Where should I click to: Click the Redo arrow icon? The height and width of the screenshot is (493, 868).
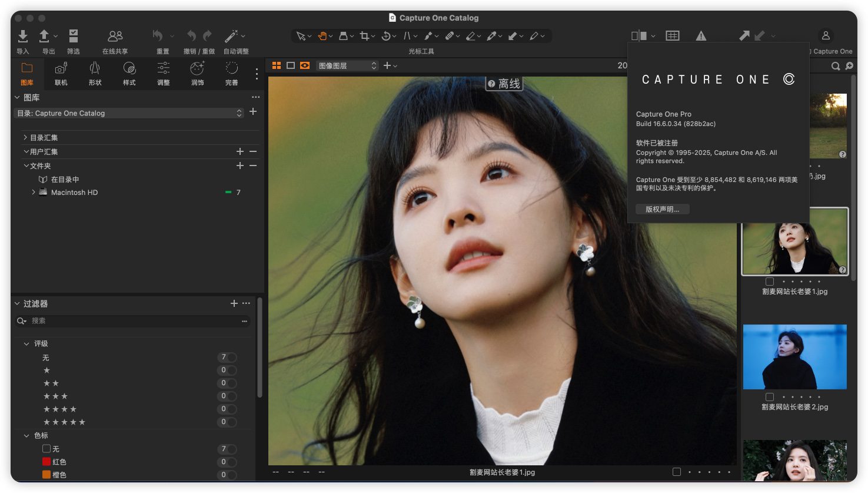[x=207, y=36]
